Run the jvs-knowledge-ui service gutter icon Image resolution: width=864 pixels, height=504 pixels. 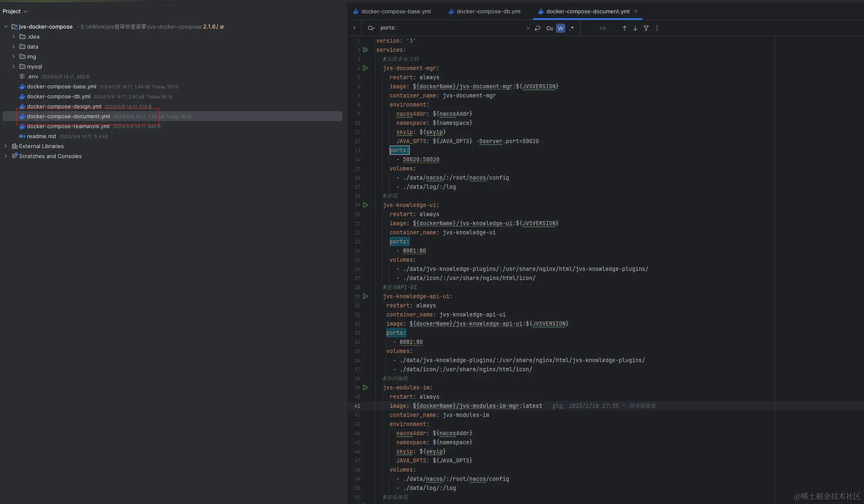pyautogui.click(x=366, y=205)
